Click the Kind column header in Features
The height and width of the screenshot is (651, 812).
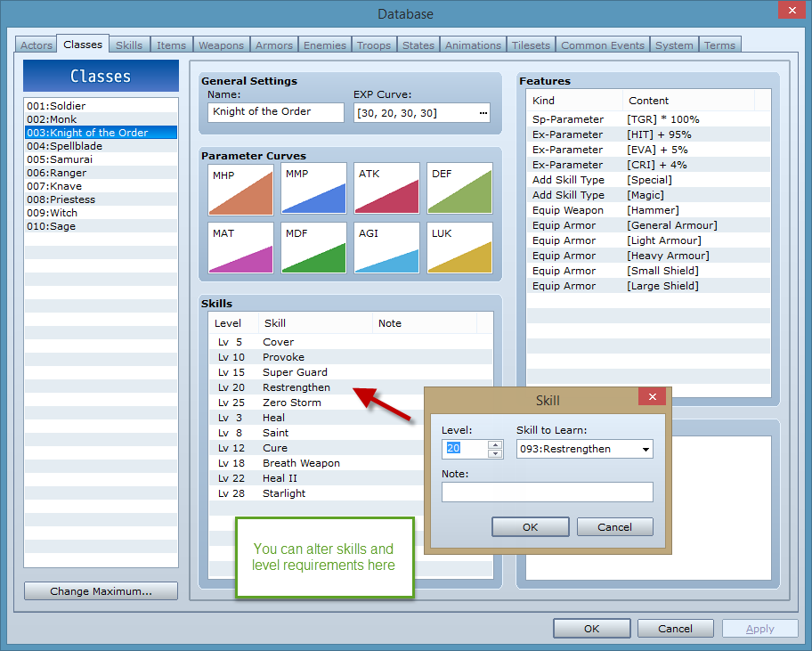574,101
